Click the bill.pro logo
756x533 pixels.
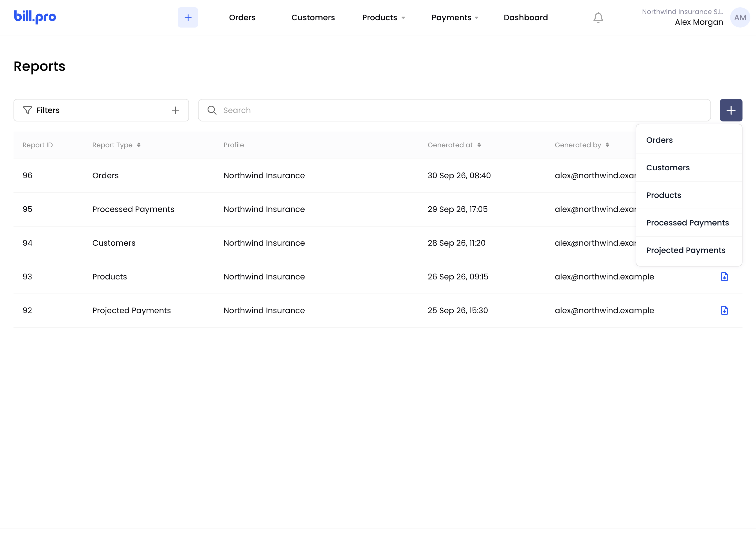tap(35, 17)
